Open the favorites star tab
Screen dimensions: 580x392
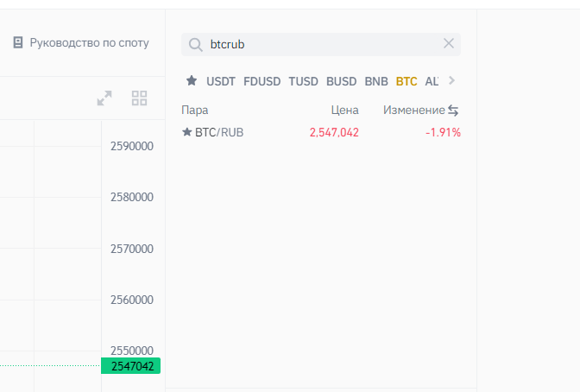pos(192,81)
